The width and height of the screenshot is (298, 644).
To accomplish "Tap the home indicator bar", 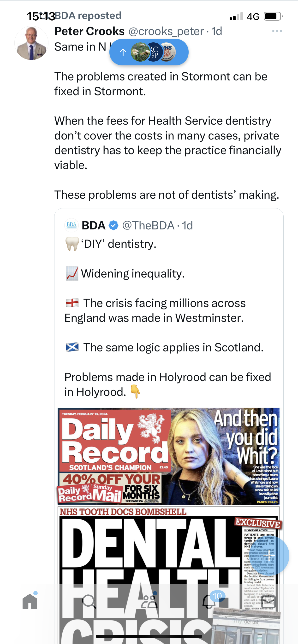I will [149, 636].
